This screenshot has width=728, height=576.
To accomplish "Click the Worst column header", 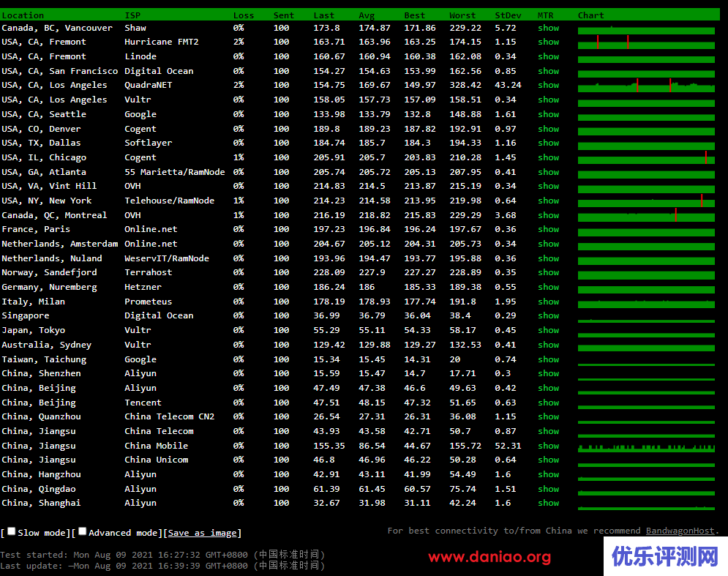I will pos(462,15).
